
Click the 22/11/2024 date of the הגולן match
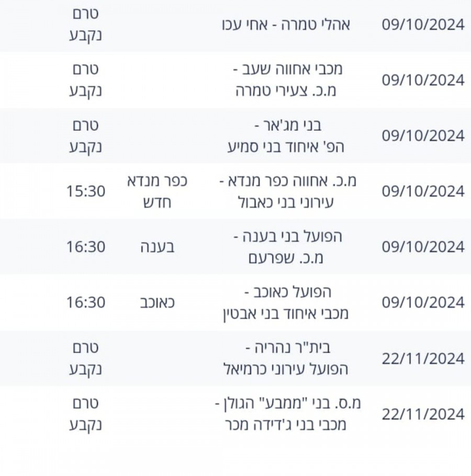tap(423, 414)
